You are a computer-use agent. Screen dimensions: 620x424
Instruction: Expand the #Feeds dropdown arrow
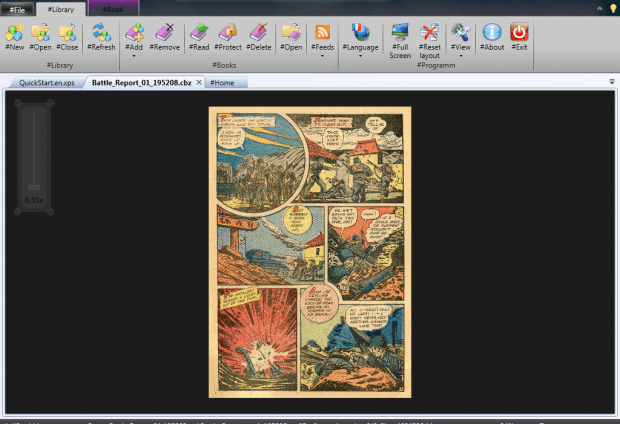(322, 56)
